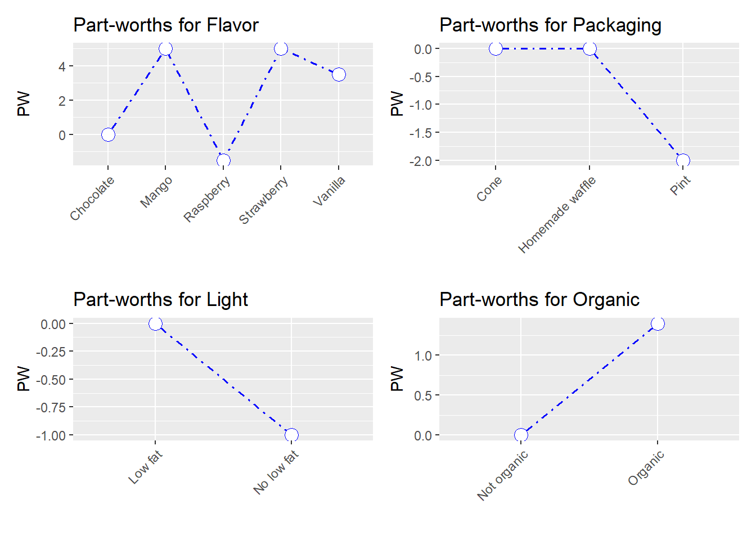This screenshot has width=756, height=540.
Task: Click the "Part-worths for Flavor" title
Action: tap(166, 25)
